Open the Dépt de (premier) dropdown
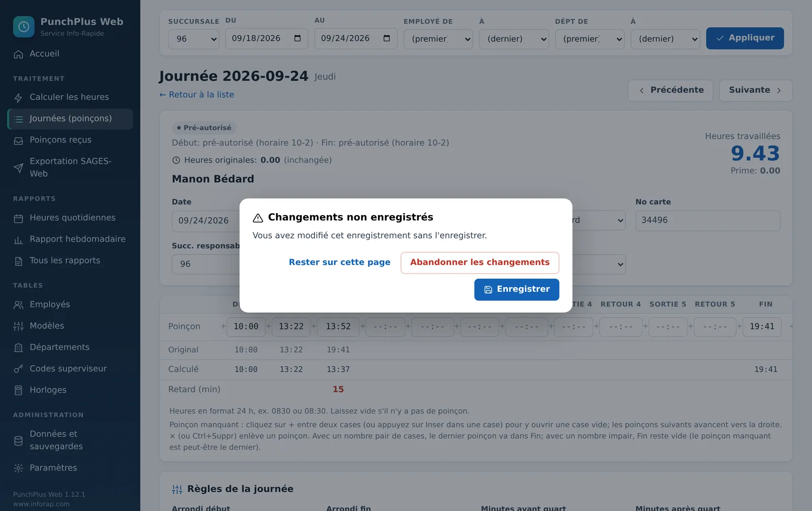This screenshot has width=812, height=511. [x=590, y=39]
